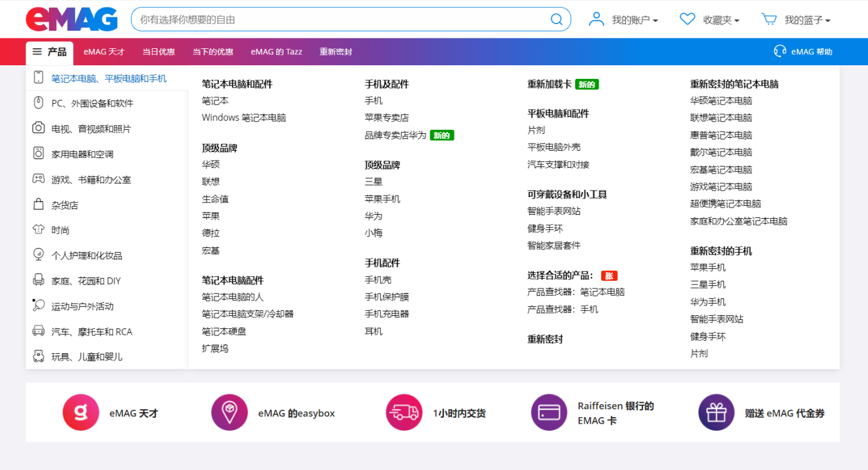868x470 pixels.
Task: Click the eMAG 天才 g icon
Action: 80,412
